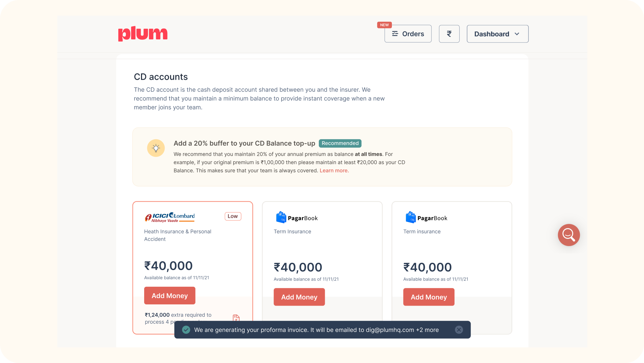Add Money to last PagarBook card

429,297
